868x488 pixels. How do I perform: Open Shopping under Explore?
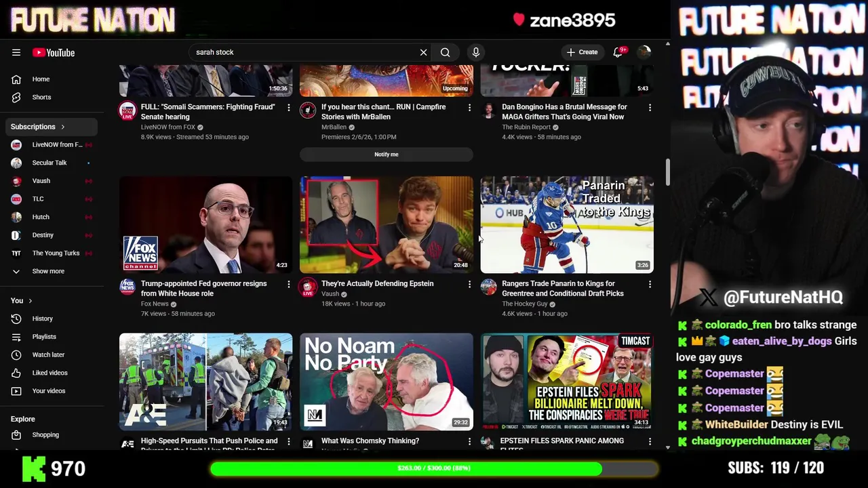52,434
